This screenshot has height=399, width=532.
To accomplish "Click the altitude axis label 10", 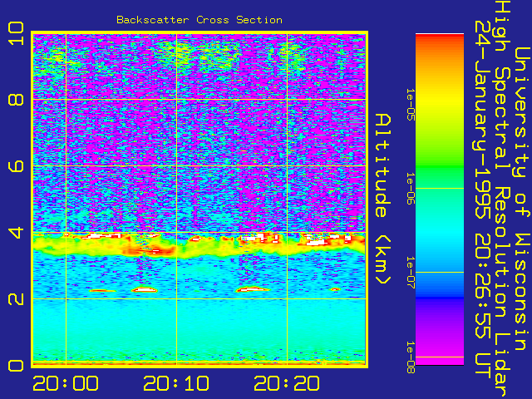I will [17, 34].
